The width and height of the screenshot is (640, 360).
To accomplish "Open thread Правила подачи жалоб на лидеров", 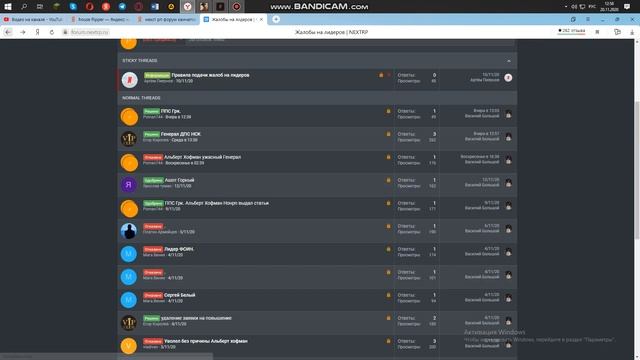I will pos(210,75).
